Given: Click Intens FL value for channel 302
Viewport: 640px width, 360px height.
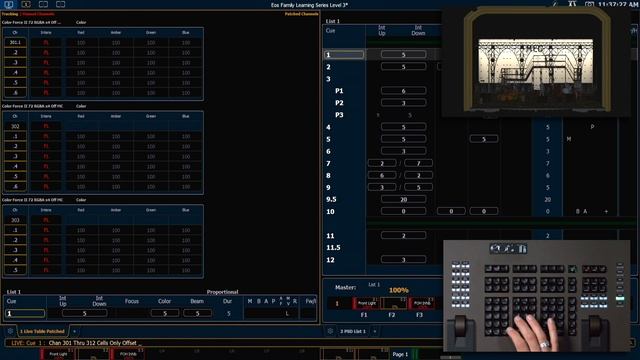Looking at the screenshot, I should 46,127.
